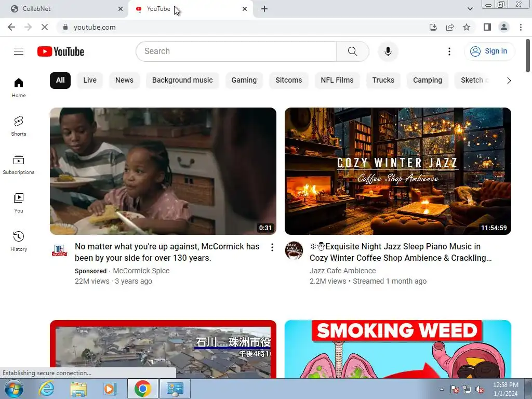Viewport: 532px width, 399px height.
Task: Toggle Chrome side panel
Action: 487,27
